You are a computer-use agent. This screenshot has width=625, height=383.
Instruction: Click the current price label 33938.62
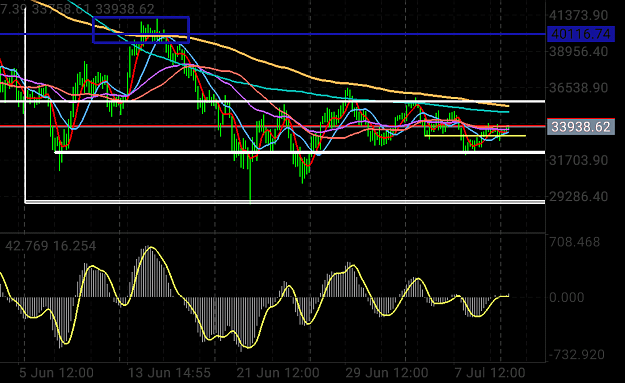pyautogui.click(x=580, y=127)
